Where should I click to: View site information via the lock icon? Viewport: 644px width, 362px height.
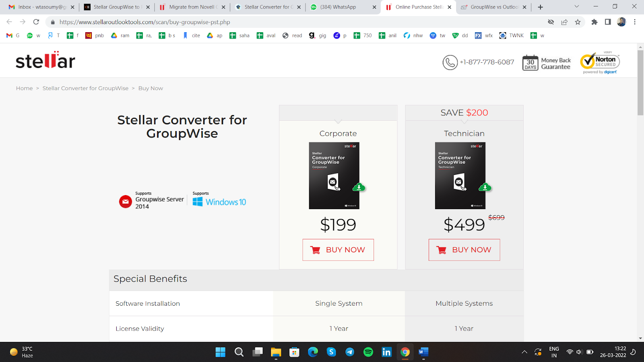pos(53,22)
